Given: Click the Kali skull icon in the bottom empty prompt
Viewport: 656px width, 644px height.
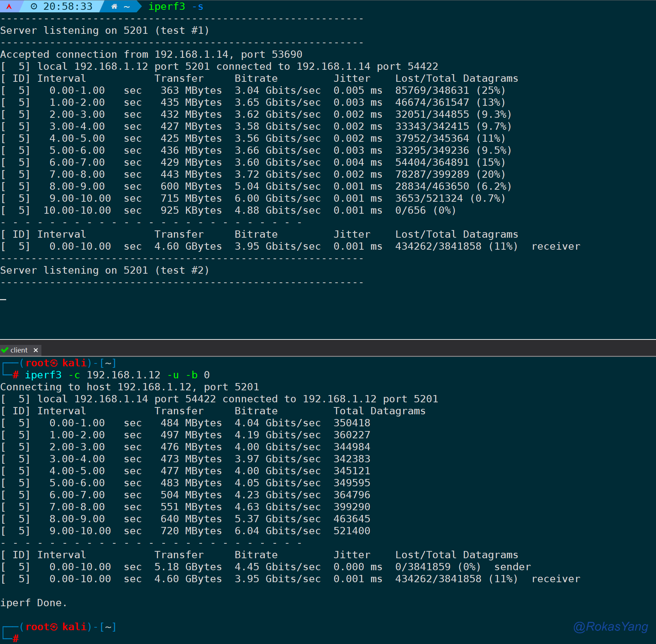Looking at the screenshot, I should click(x=54, y=627).
